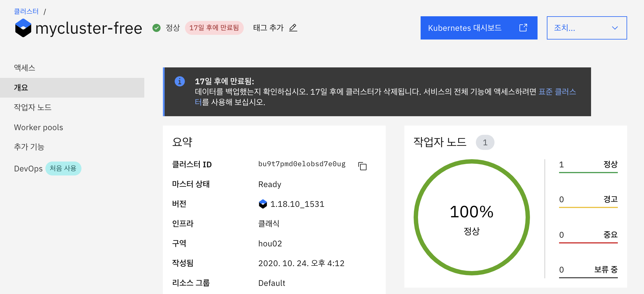Click the 17일 후에 만료됨 expiry tag
This screenshot has width=644, height=294.
(x=214, y=28)
